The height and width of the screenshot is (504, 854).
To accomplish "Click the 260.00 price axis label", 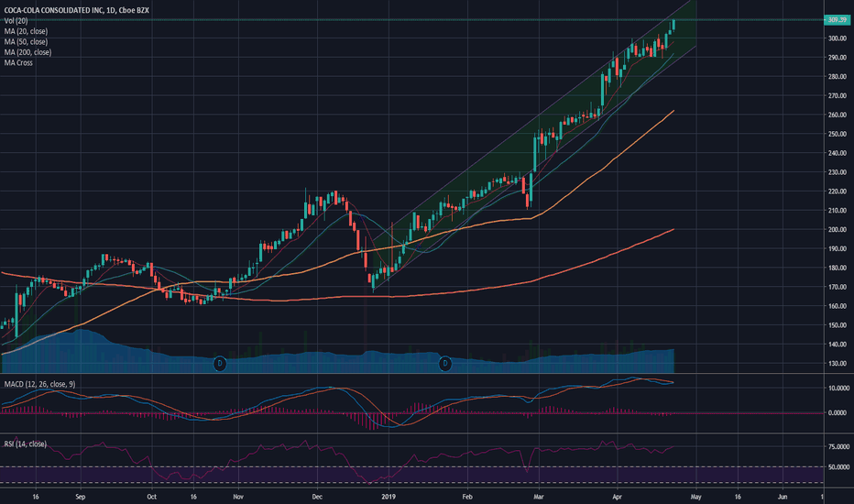I will tap(838, 115).
